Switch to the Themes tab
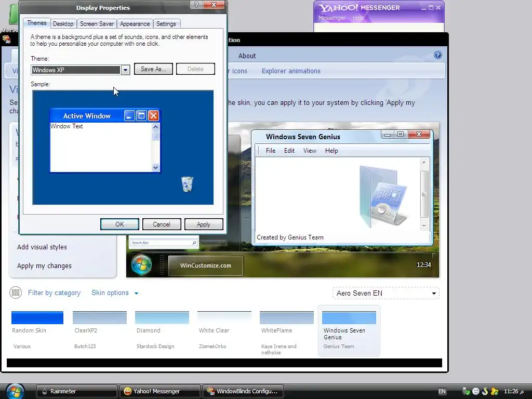Image resolution: width=532 pixels, height=399 pixels. pos(37,23)
